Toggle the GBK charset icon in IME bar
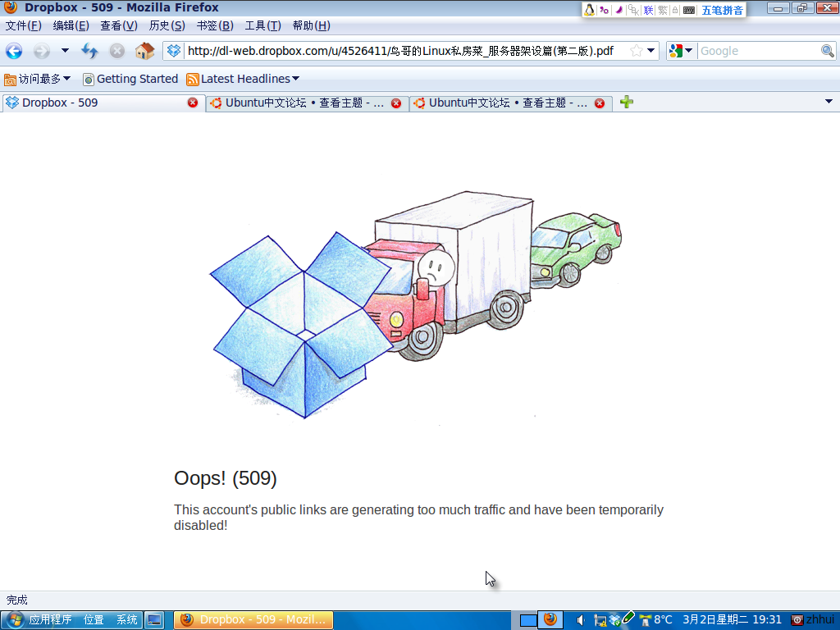840x630 pixels. 634,10
